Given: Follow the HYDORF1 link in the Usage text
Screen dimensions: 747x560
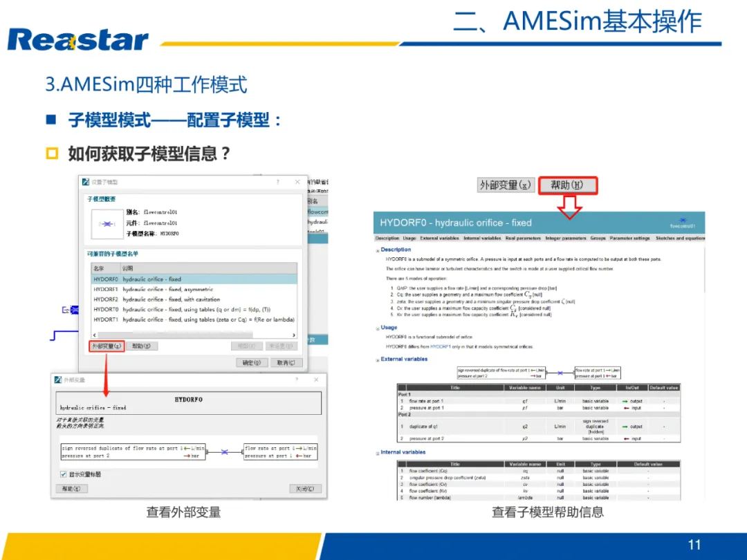Looking at the screenshot, I should point(440,346).
